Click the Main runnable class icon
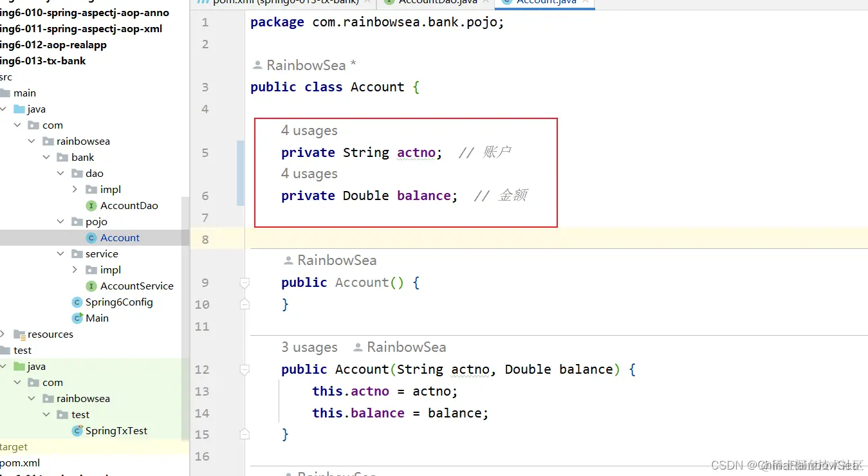The width and height of the screenshot is (868, 476). click(x=77, y=318)
